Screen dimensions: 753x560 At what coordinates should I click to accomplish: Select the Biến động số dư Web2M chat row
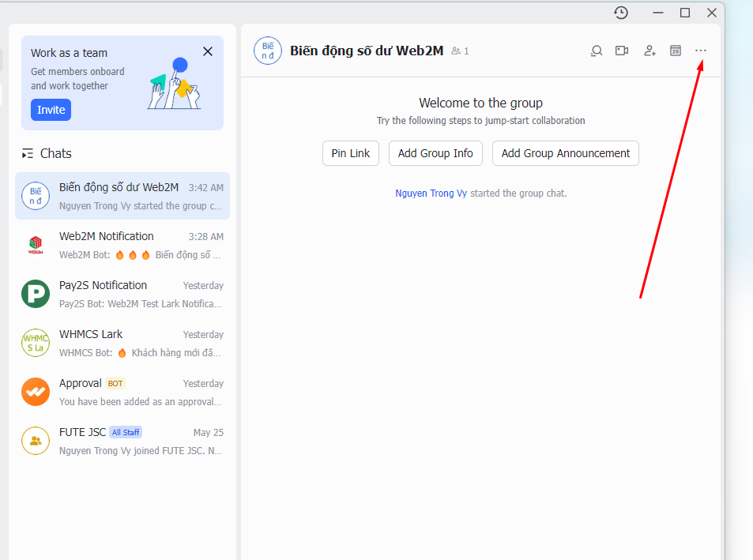(122, 196)
